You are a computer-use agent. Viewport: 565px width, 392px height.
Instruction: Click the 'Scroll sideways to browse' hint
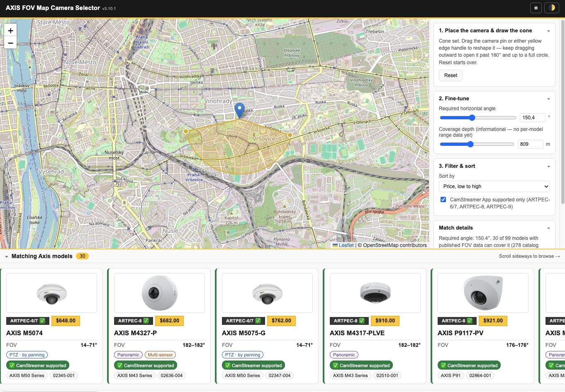(529, 256)
